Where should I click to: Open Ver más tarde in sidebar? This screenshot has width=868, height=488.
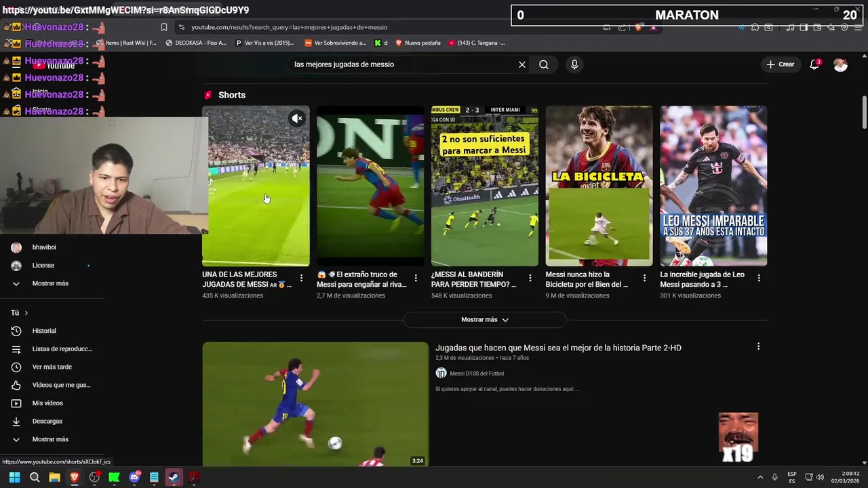pos(51,367)
